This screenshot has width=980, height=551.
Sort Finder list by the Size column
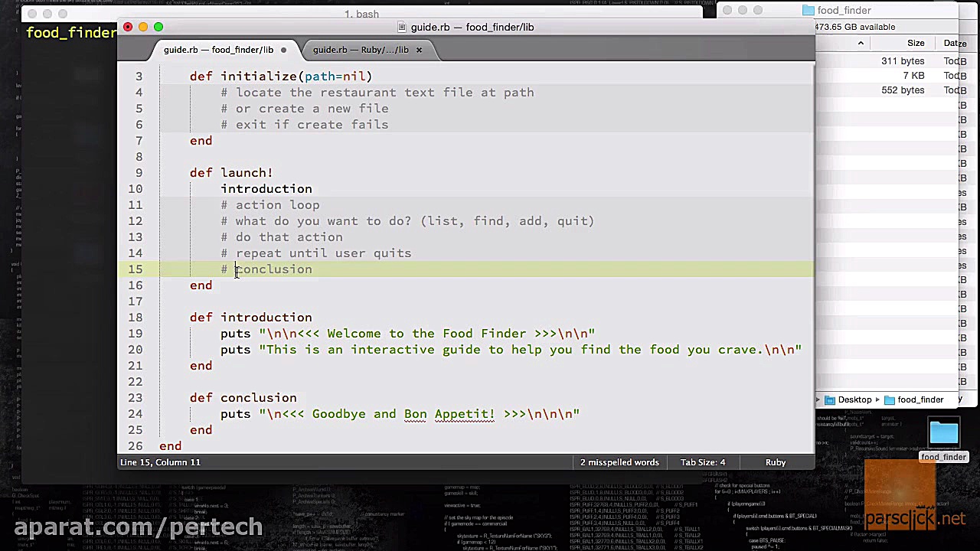pyautogui.click(x=916, y=43)
